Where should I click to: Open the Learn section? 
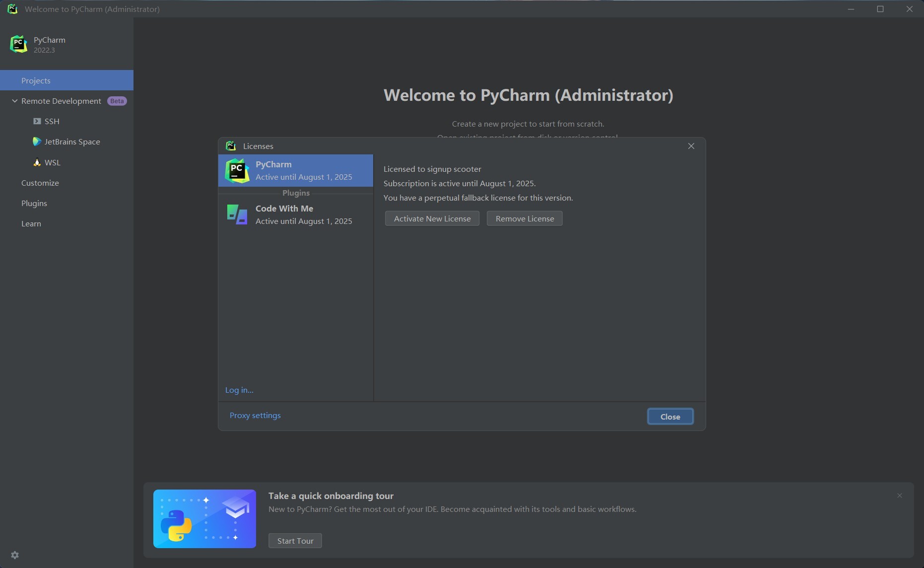pyautogui.click(x=31, y=223)
